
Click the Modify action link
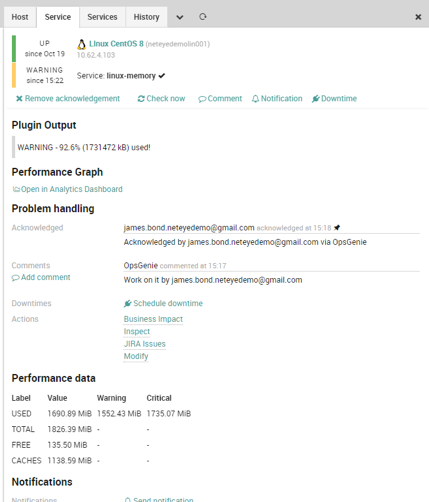click(x=136, y=356)
